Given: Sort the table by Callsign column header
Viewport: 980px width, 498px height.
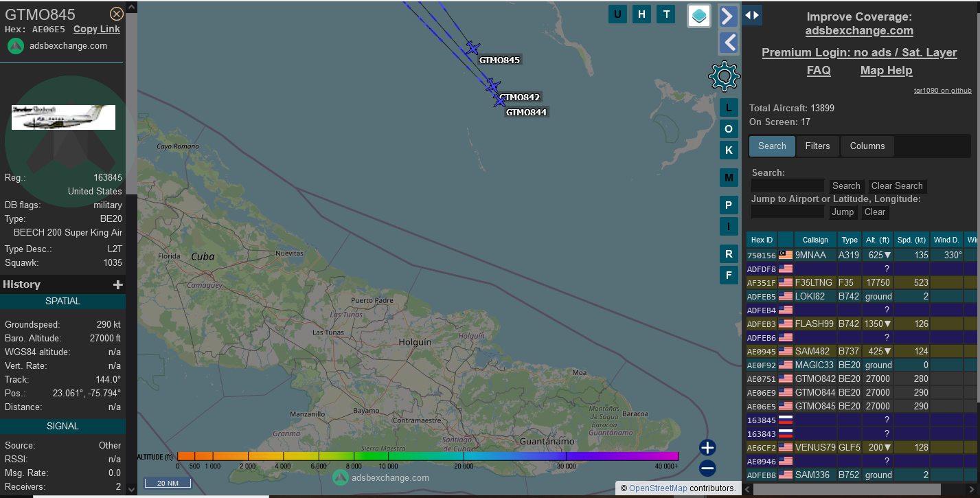Looking at the screenshot, I should pyautogui.click(x=815, y=240).
